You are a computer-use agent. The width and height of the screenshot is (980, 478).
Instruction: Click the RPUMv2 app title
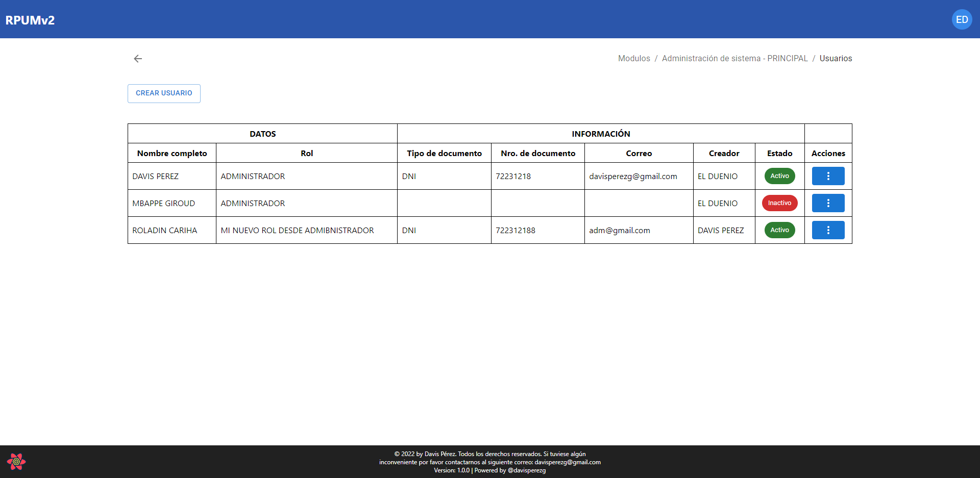30,20
